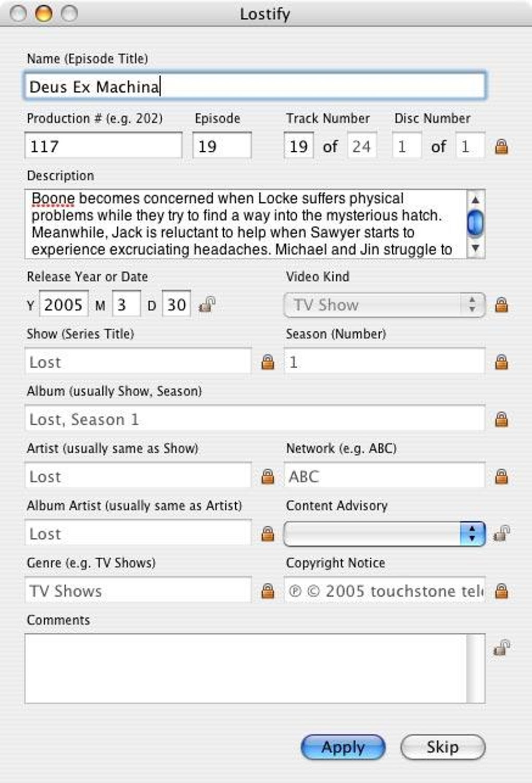Toggle lock icon for Video Kind
Image resolution: width=532 pixels, height=783 pixels.
coord(501,305)
